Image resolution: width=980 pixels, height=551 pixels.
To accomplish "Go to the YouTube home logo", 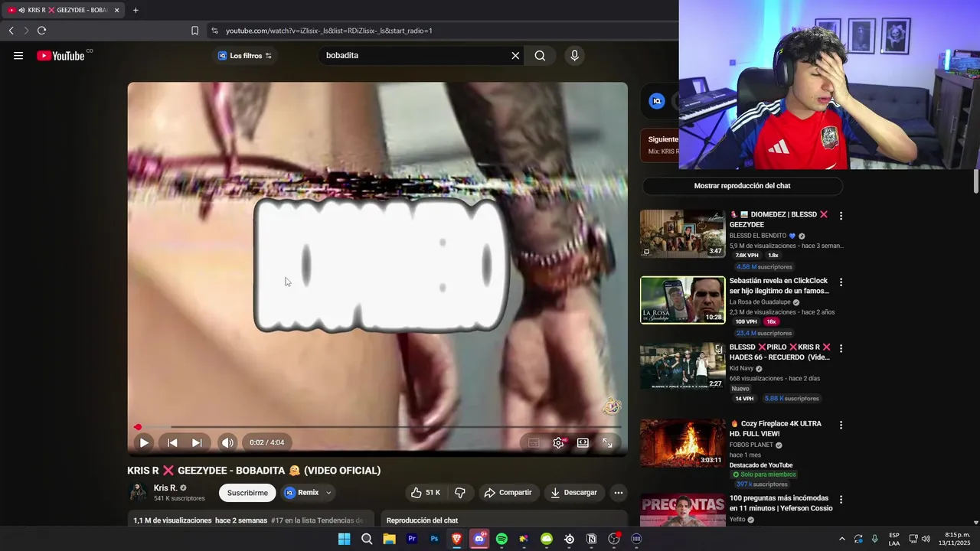I will point(60,55).
